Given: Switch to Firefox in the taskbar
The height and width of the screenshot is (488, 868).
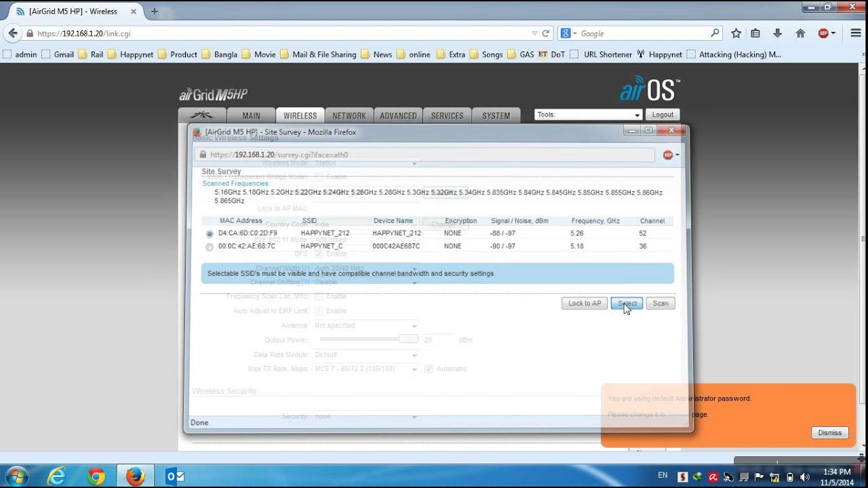Looking at the screenshot, I should [x=135, y=476].
